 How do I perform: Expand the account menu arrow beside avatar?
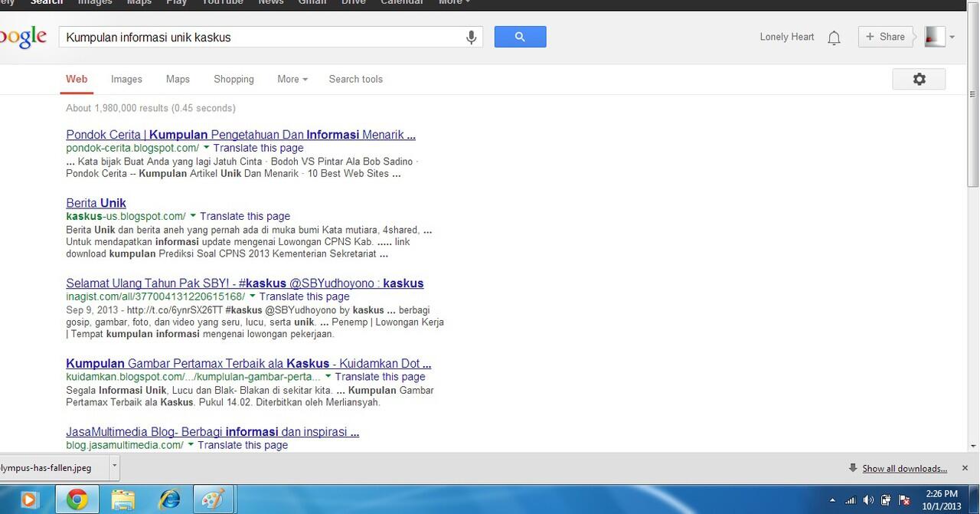tap(952, 37)
